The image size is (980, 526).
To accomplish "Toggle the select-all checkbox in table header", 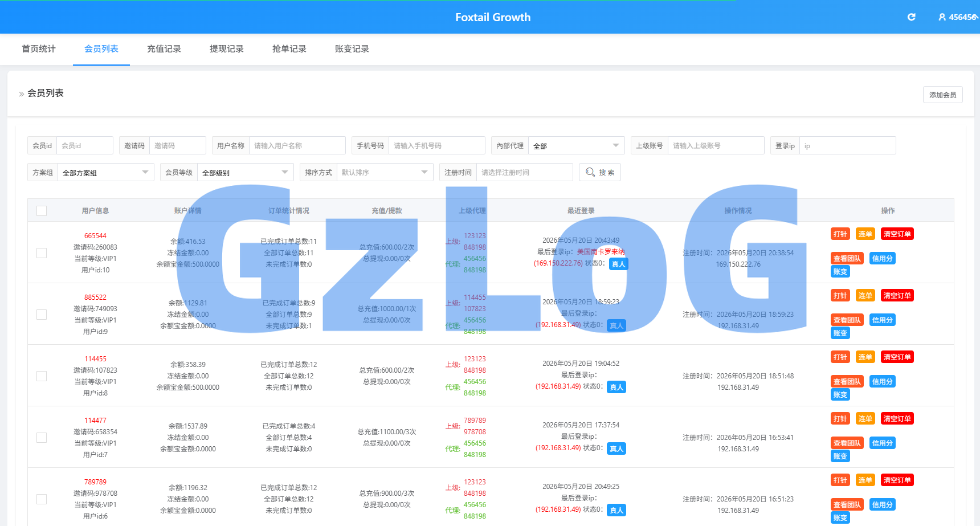I will pyautogui.click(x=42, y=211).
